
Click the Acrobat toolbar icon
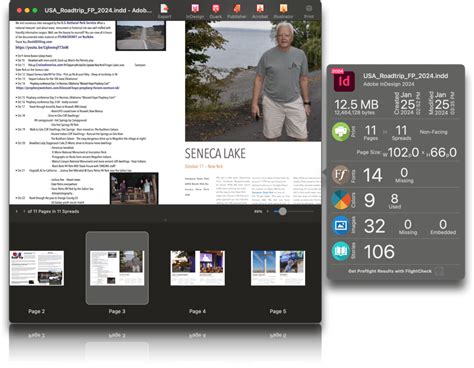260,11
